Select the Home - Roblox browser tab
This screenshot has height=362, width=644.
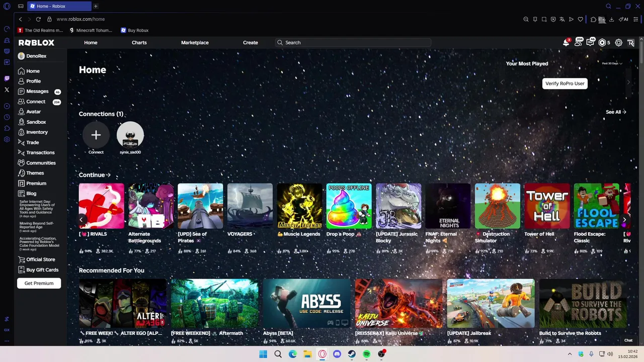click(58, 6)
